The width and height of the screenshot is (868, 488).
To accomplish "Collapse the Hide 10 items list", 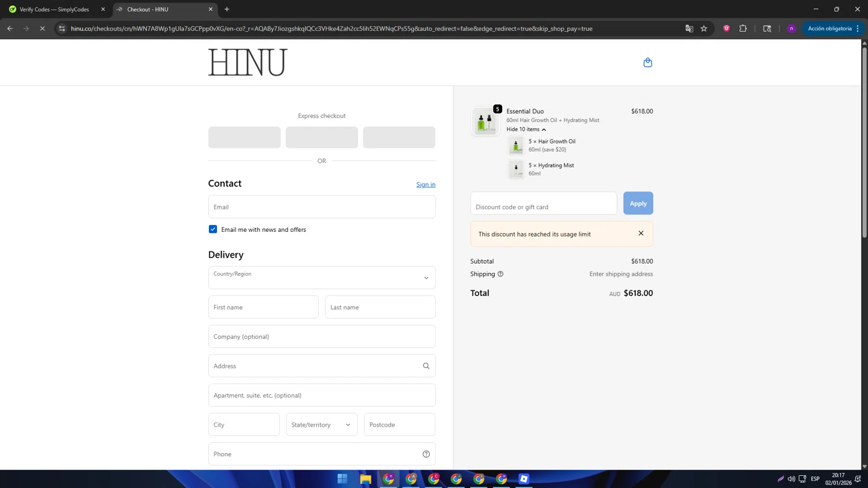I will coord(526,130).
